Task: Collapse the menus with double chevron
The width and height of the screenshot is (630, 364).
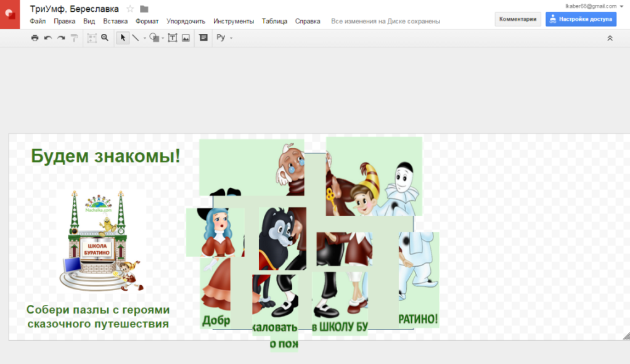Action: 610,38
